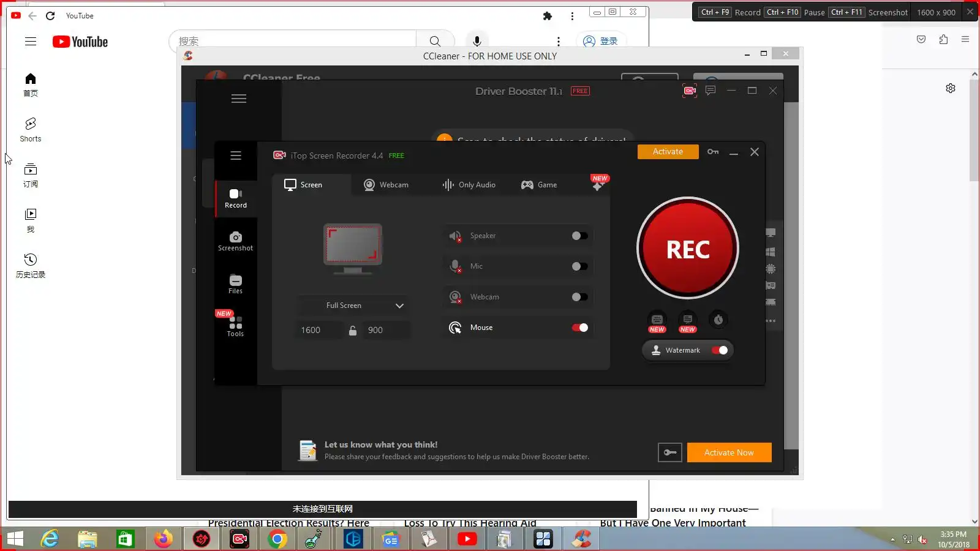Click the YouTube voice search microphone
980x551 pixels.
click(477, 42)
